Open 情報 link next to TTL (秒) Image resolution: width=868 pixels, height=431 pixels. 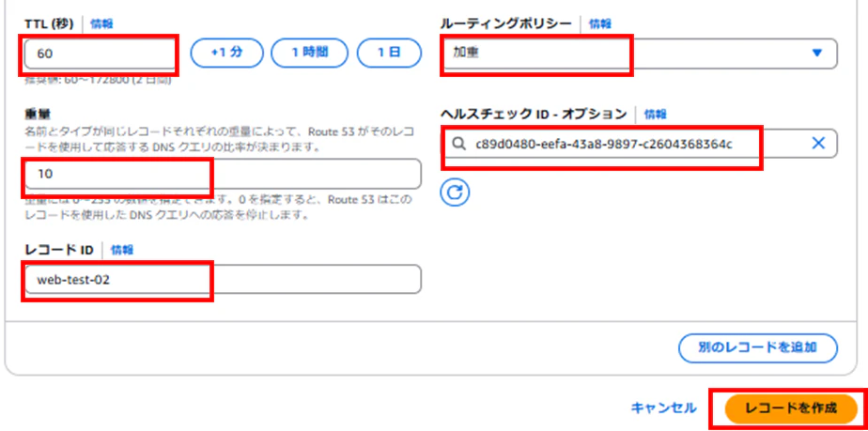coord(101,23)
